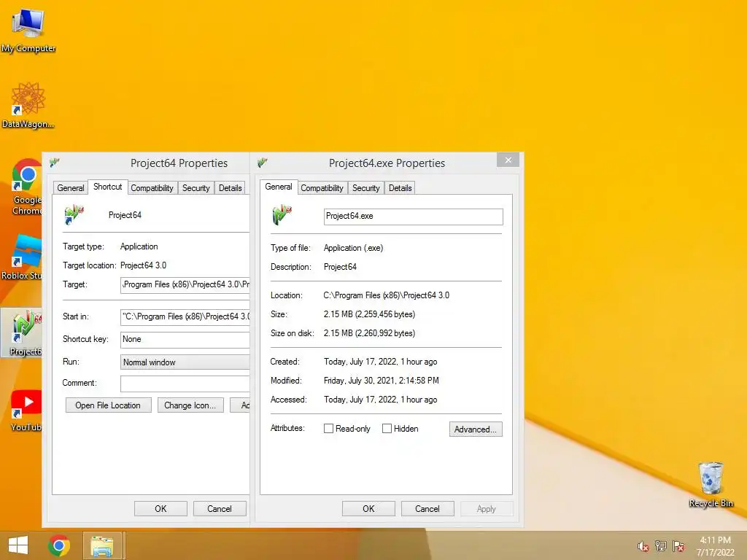
Task: Select Project64 desktop shortcut icon
Action: coord(21,332)
